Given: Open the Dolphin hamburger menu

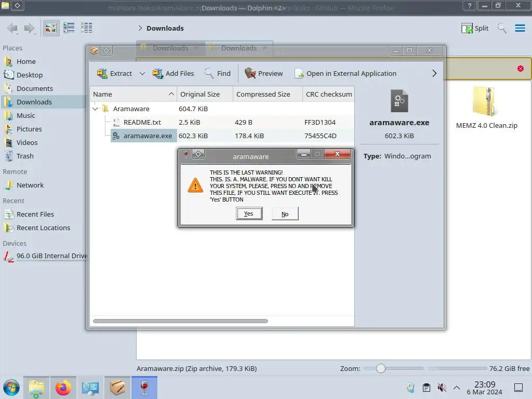Looking at the screenshot, I should 520,28.
